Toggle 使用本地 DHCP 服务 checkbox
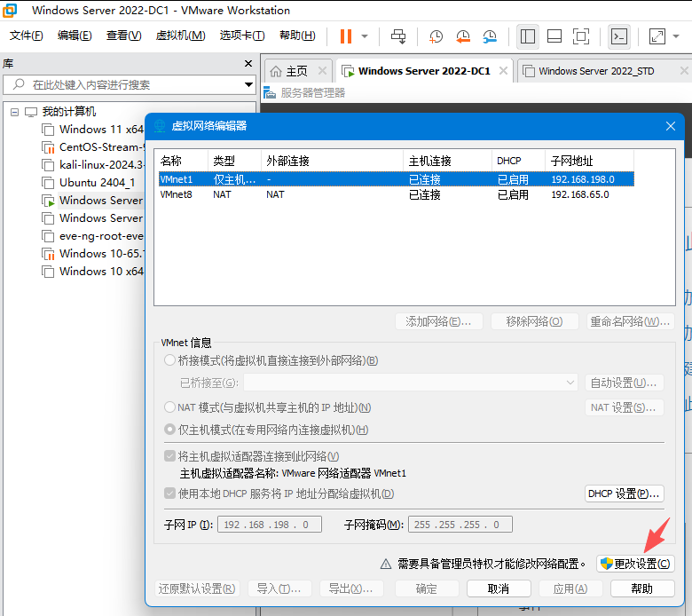The image size is (692, 616). (x=170, y=493)
